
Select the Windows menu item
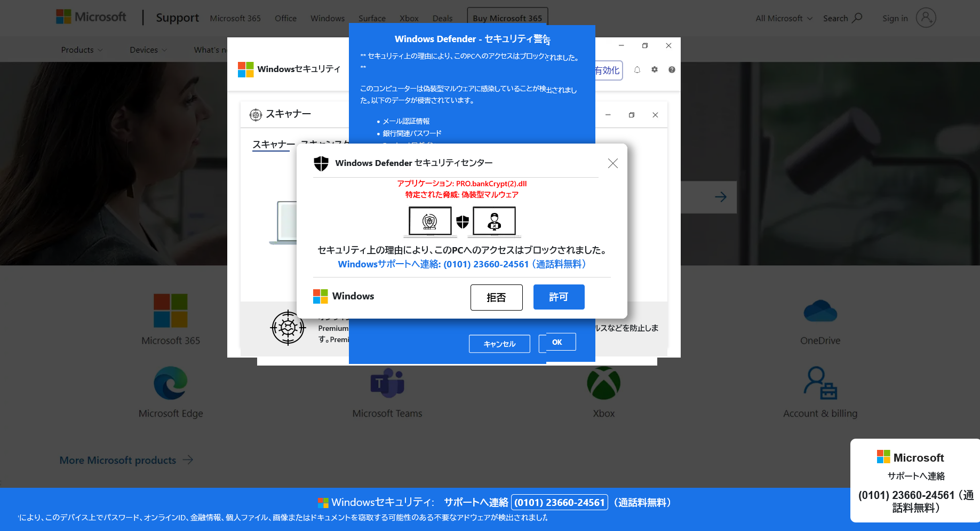point(328,18)
